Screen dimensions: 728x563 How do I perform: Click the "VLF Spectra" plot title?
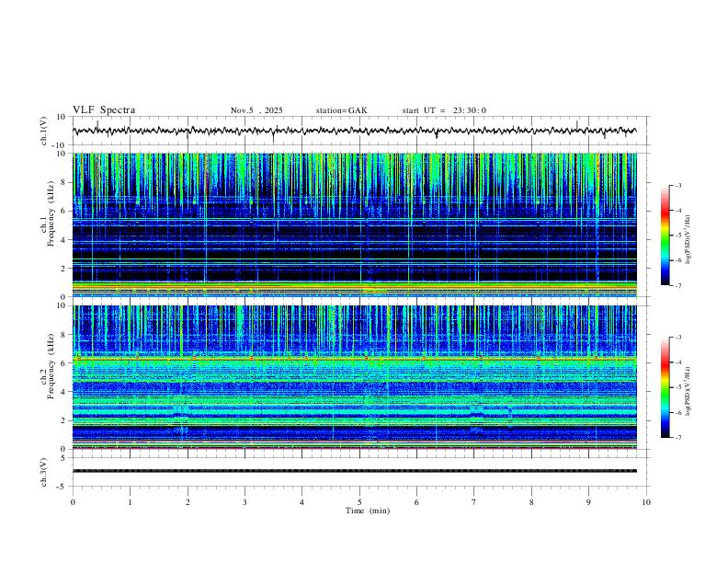click(x=104, y=110)
